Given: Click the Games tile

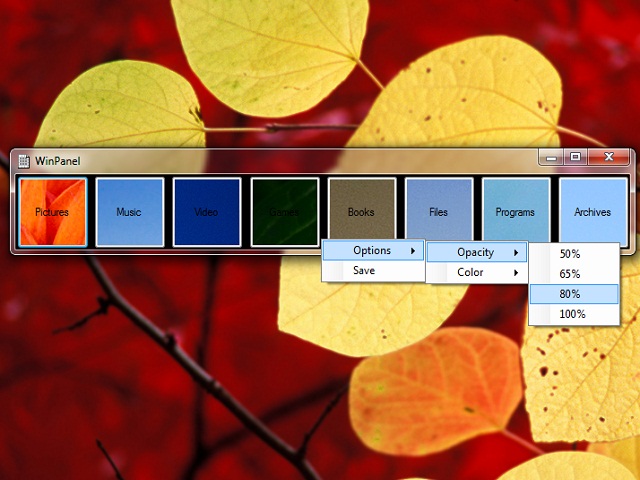Looking at the screenshot, I should tap(284, 212).
